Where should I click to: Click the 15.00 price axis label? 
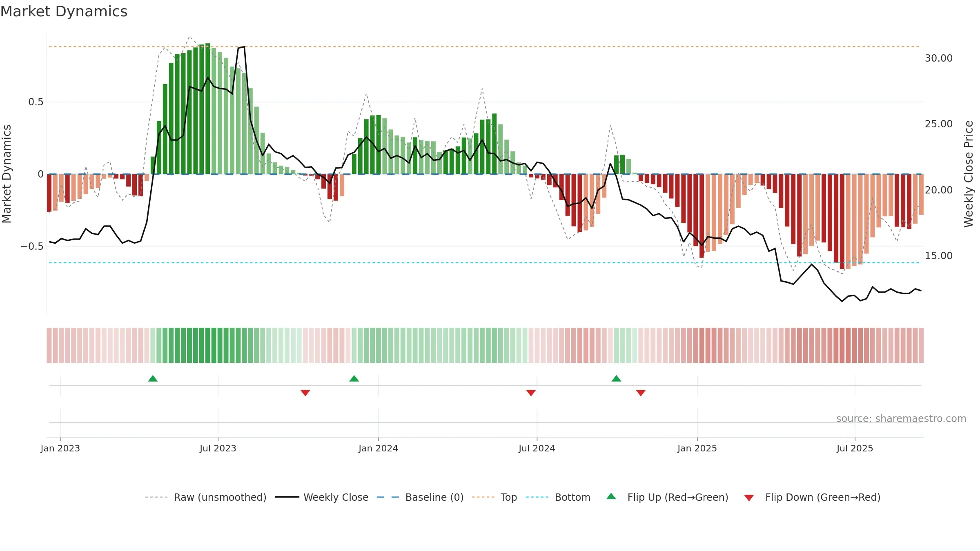pos(938,256)
